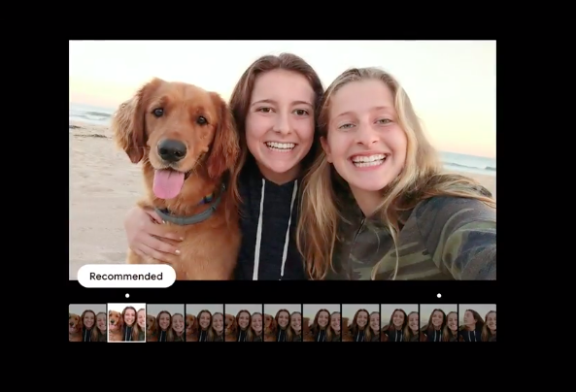576x392 pixels.
Task: Open the fifth frame of the filmstrip
Action: coord(244,323)
